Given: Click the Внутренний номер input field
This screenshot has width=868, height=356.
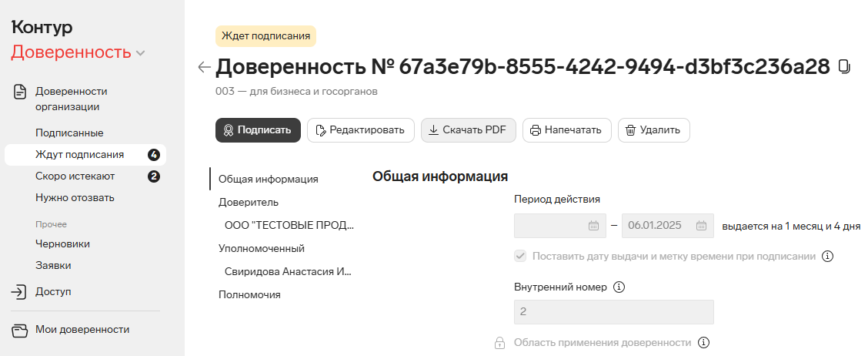Looking at the screenshot, I should point(614,312).
